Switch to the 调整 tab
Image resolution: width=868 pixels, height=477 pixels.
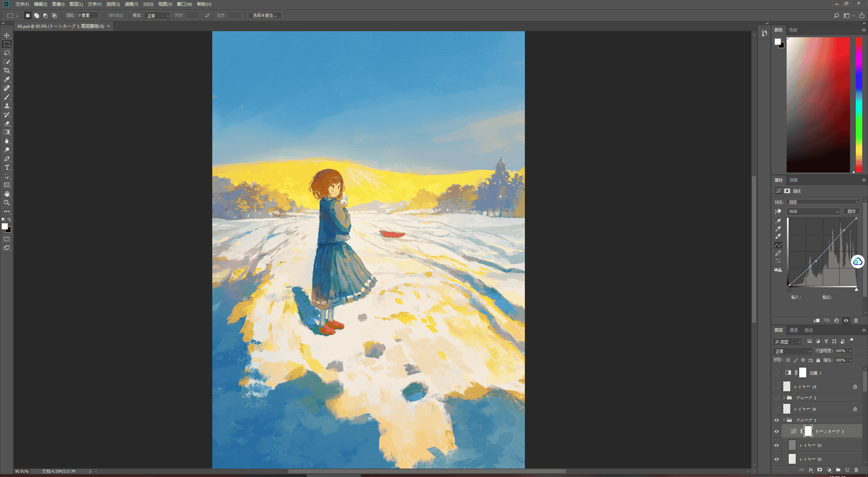pos(793,180)
